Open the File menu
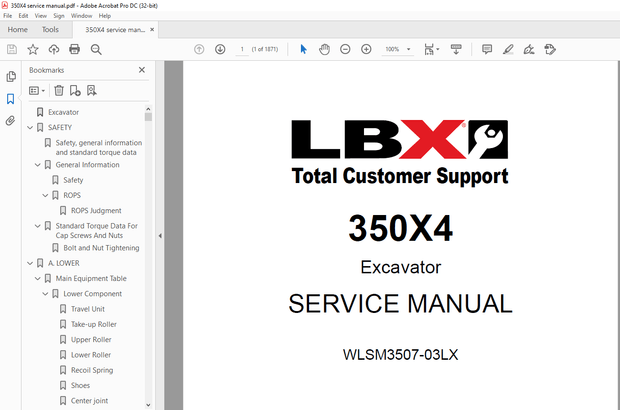Image resolution: width=620 pixels, height=410 pixels. tap(8, 16)
